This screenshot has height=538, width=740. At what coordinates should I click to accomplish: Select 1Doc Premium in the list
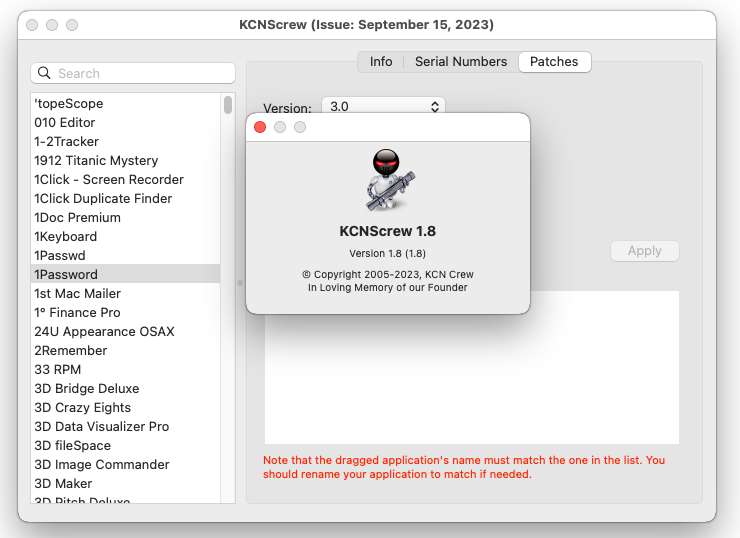tap(126, 218)
